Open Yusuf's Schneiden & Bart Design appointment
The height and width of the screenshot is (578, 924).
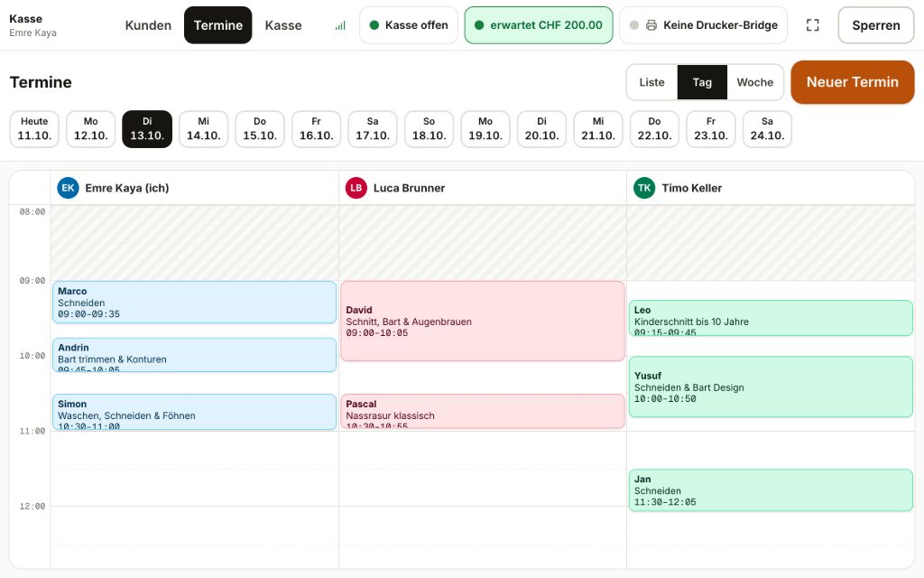[771, 387]
